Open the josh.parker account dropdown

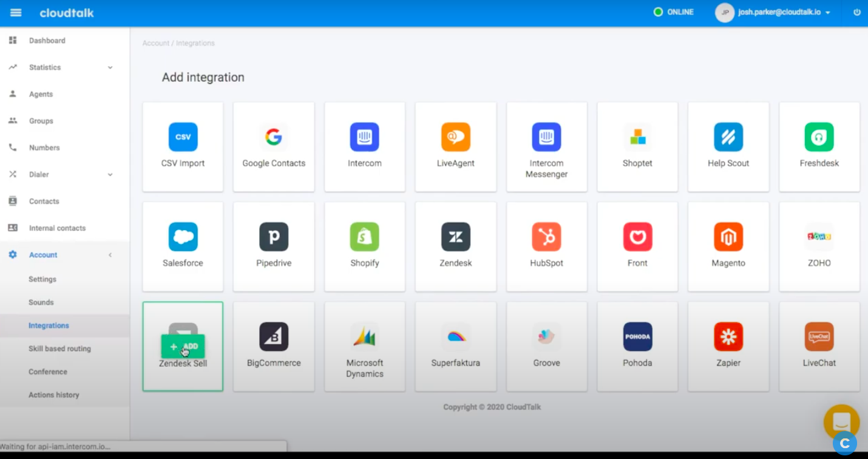tap(784, 12)
